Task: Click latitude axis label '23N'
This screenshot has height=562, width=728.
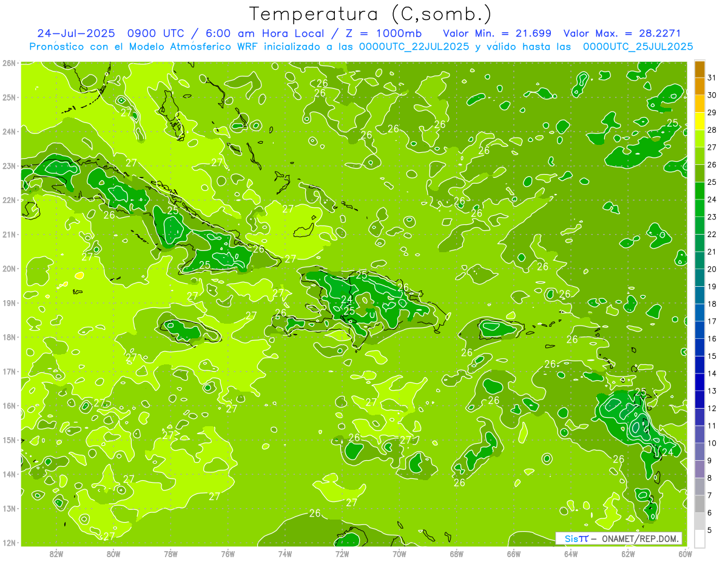Action: (x=9, y=166)
